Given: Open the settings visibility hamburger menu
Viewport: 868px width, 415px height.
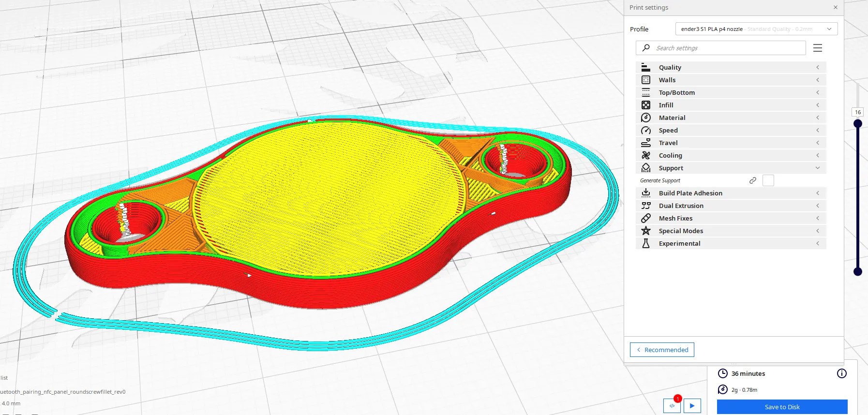Looking at the screenshot, I should click(818, 48).
